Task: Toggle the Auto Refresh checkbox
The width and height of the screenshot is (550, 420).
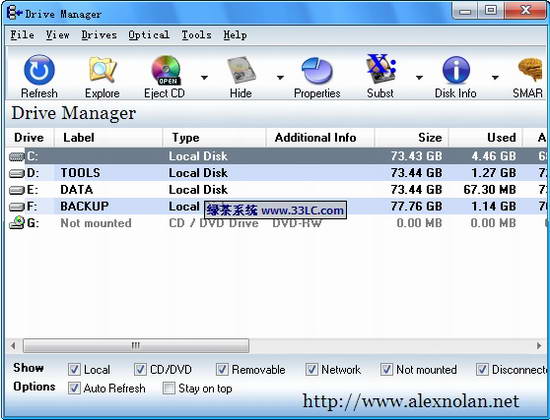Action: (x=74, y=388)
